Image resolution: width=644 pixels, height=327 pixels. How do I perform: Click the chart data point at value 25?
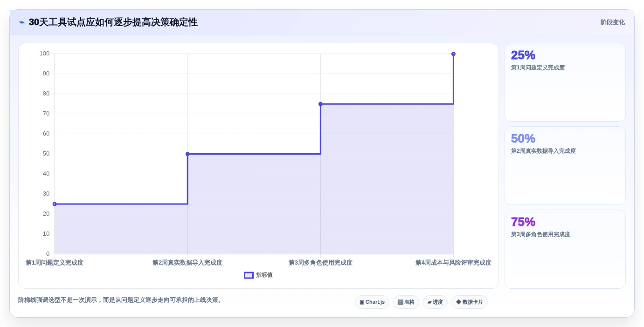pos(55,204)
